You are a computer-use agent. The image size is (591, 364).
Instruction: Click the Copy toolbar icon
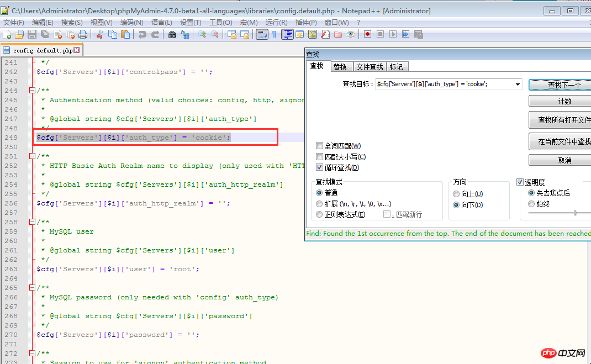[112, 35]
